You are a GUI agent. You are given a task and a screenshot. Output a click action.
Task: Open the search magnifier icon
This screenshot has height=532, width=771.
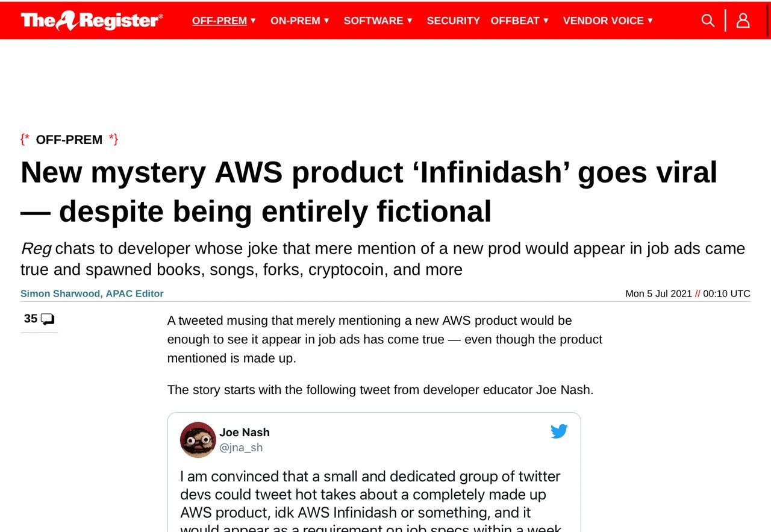[708, 20]
